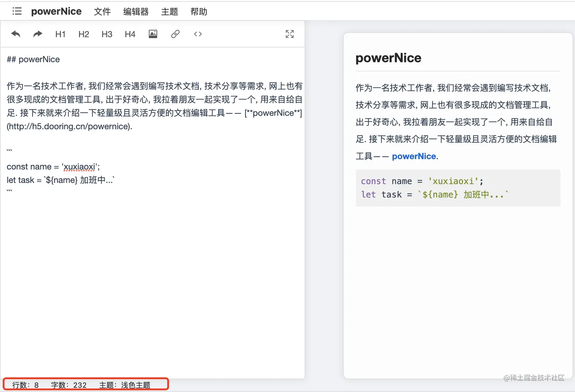Click the code block in the preview
The image size is (575, 392).
(x=458, y=188)
